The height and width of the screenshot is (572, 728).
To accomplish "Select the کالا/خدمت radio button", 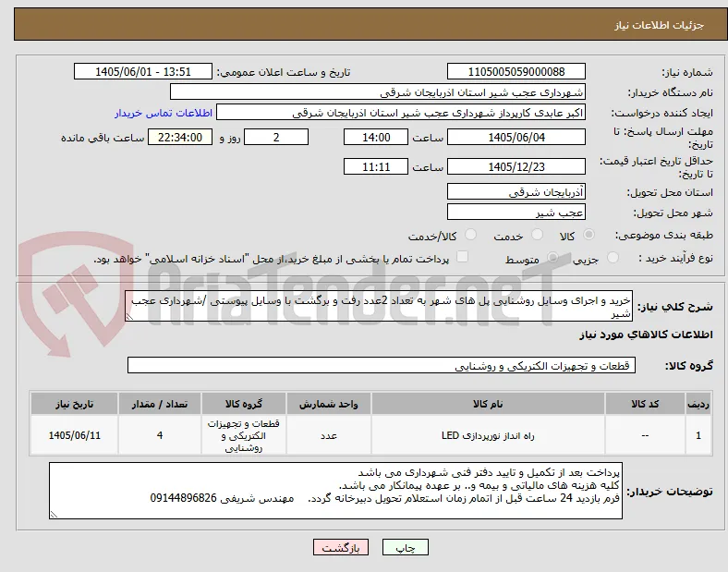I will pyautogui.click(x=471, y=235).
